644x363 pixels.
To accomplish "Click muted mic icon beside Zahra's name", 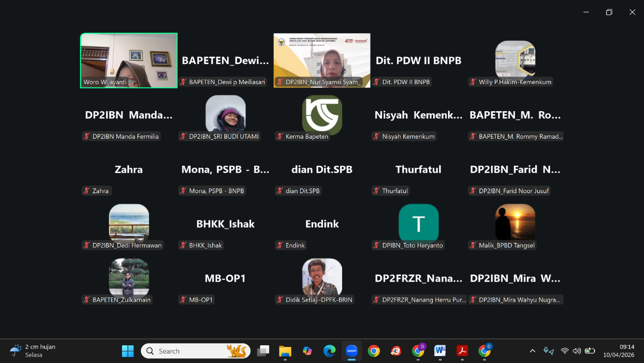I will 86,191.
